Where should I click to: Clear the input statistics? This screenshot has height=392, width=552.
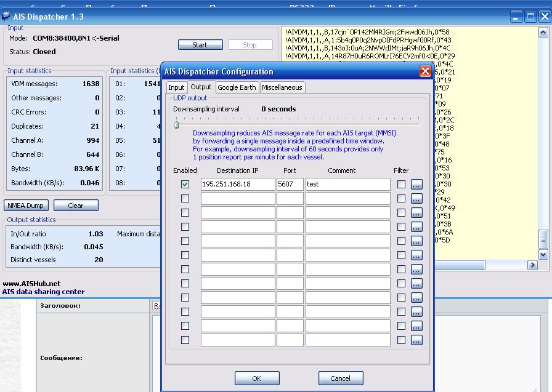[76, 206]
